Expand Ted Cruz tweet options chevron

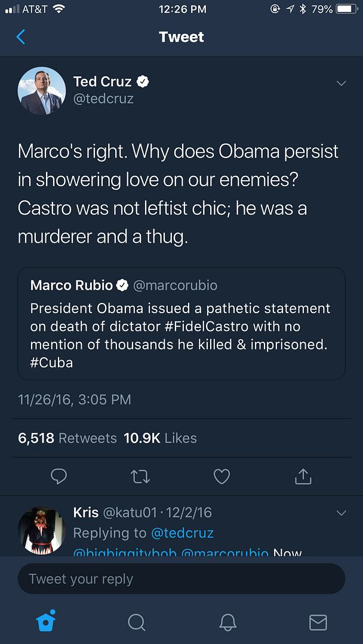pyautogui.click(x=341, y=83)
